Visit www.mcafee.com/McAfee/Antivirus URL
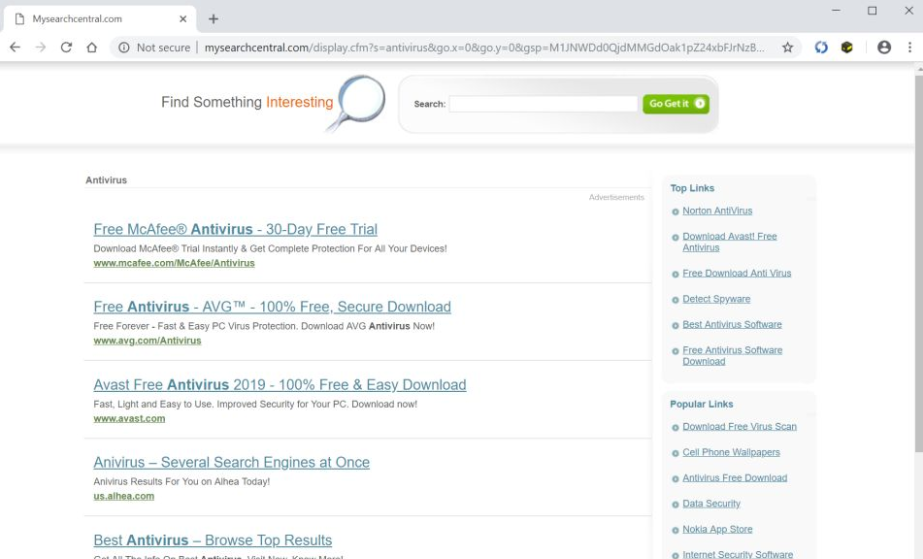Viewport: 923px width, 559px height. [x=174, y=264]
